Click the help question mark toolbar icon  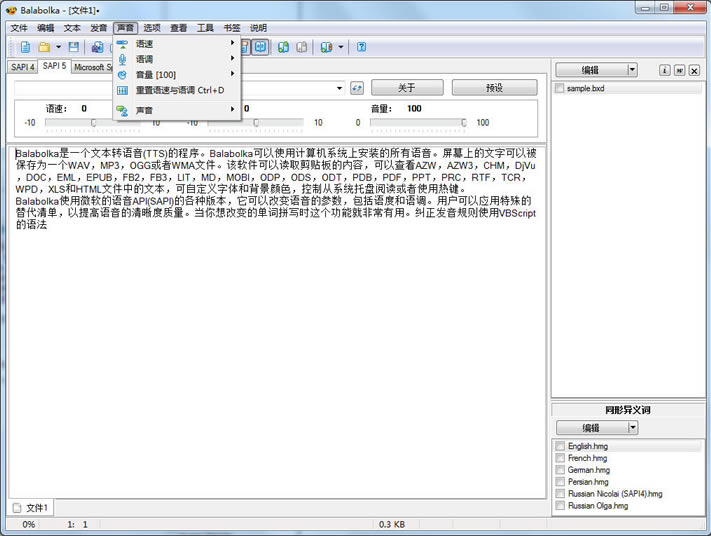(362, 47)
